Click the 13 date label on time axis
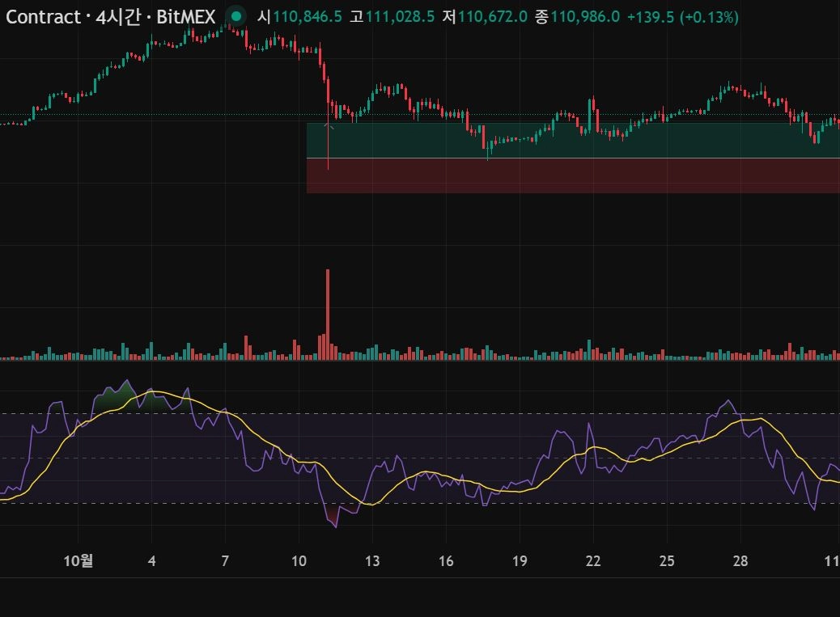 pyautogui.click(x=372, y=560)
